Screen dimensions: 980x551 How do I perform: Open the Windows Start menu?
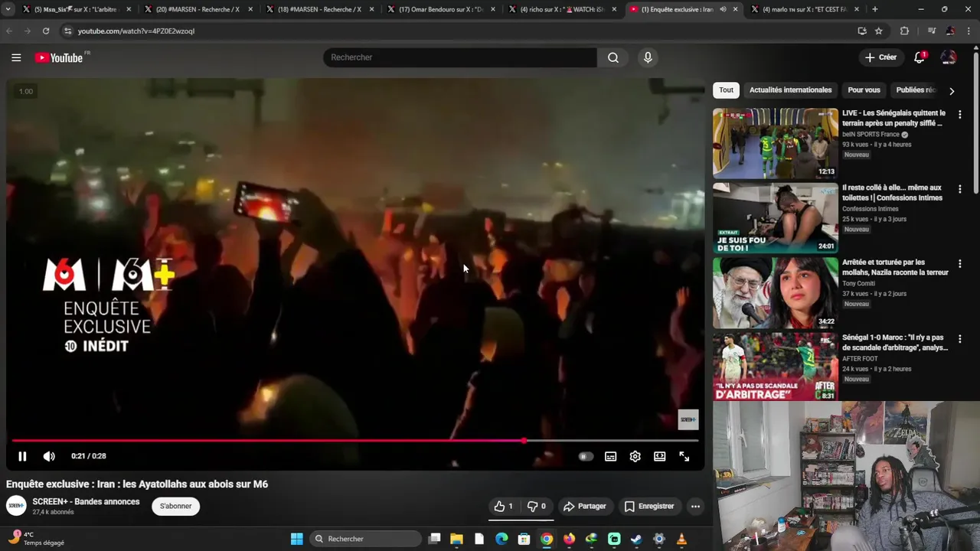tap(297, 539)
